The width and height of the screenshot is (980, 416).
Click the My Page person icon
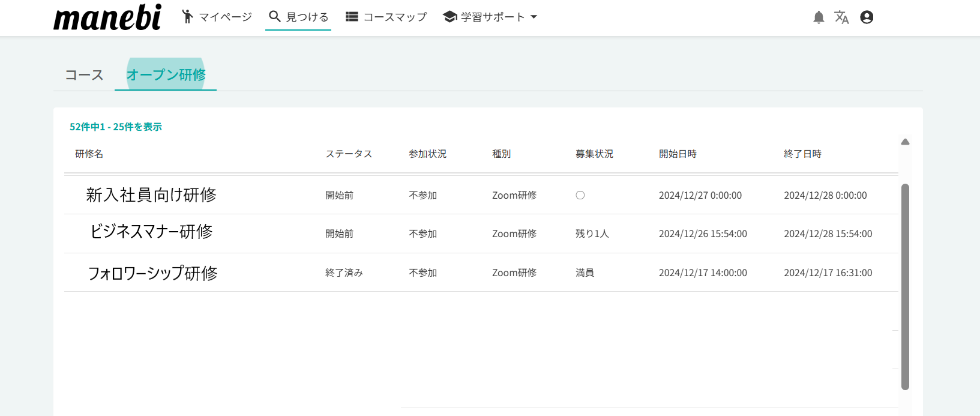pos(188,17)
